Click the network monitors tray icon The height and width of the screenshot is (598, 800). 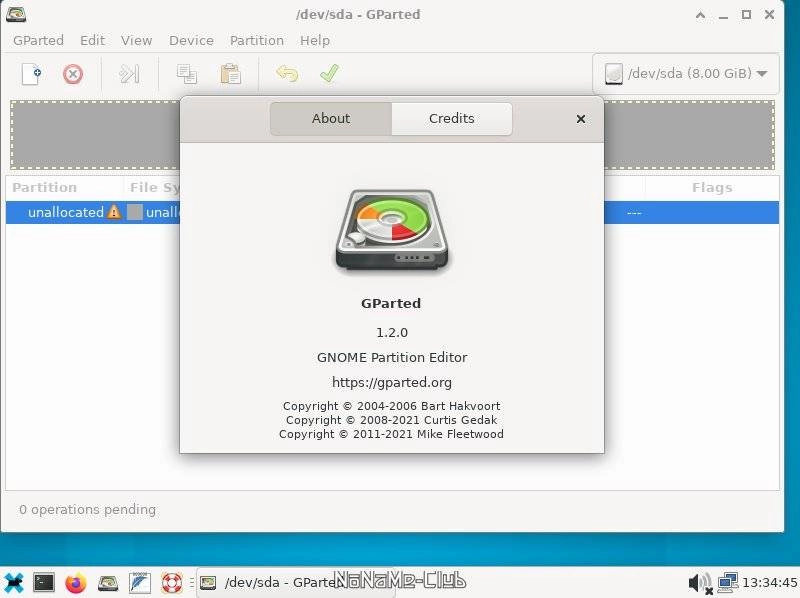727,581
